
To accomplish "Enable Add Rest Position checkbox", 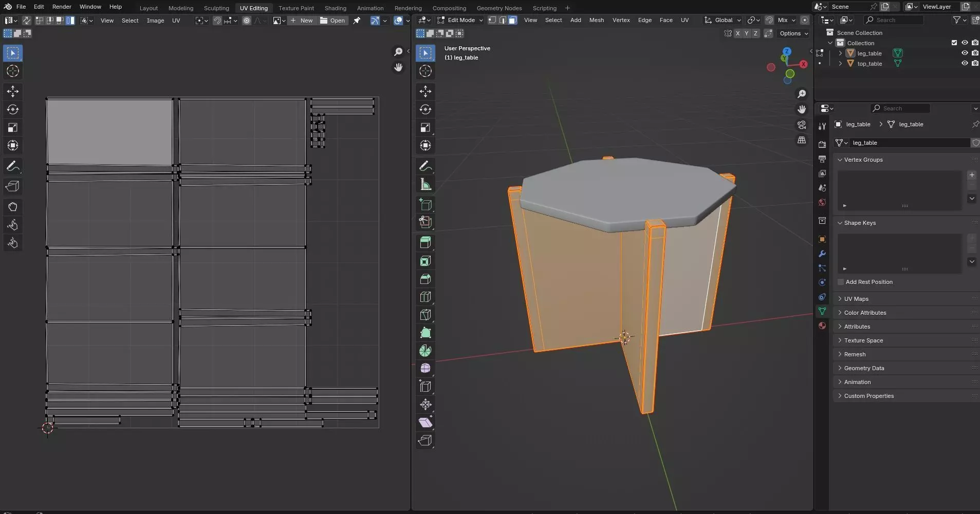I will tap(841, 282).
